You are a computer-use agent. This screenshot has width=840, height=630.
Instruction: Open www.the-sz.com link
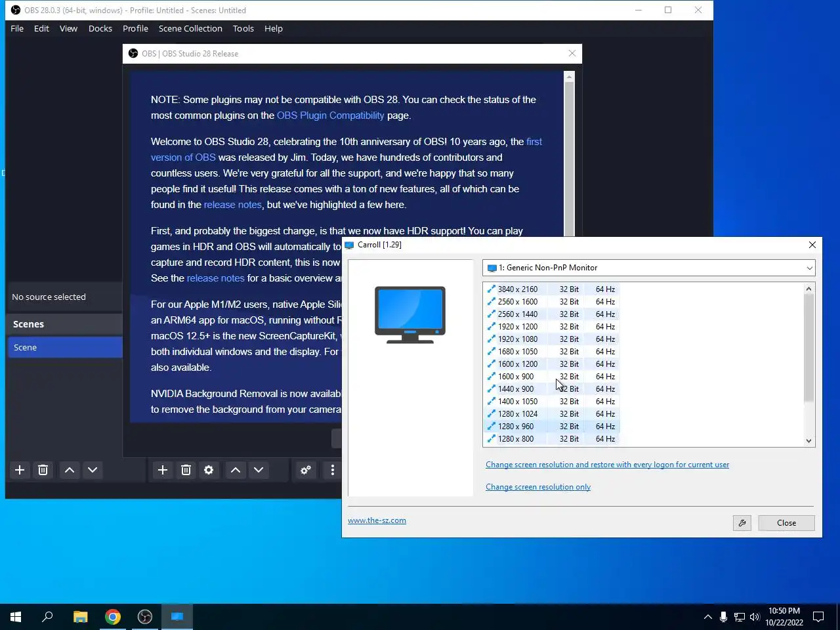click(377, 520)
